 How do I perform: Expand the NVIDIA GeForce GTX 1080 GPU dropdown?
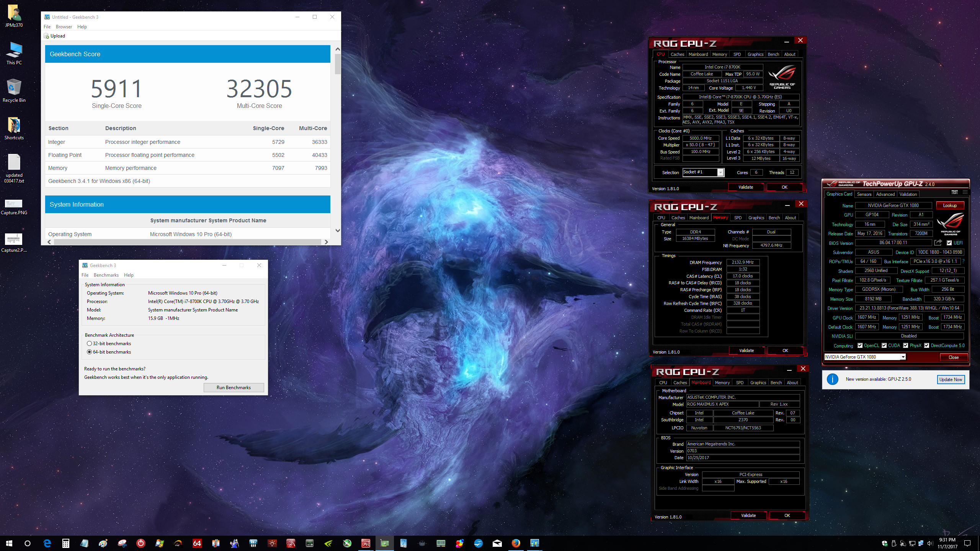903,357
